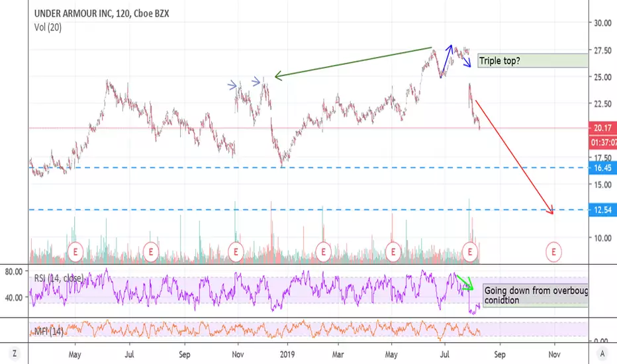This screenshot has width=617, height=364.
Task: Click the UNDER ARMOUR INC symbol title
Action: pyautogui.click(x=101, y=13)
